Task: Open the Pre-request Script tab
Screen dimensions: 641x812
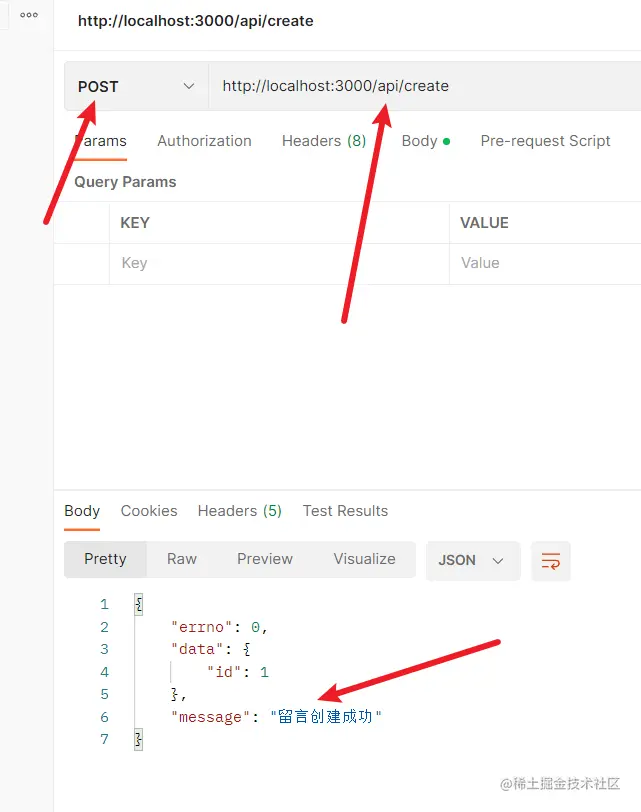Action: coord(545,141)
